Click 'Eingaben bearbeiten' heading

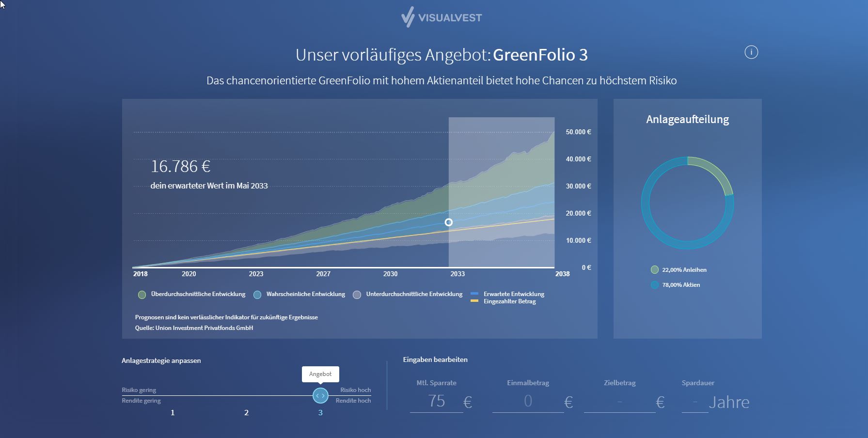[x=435, y=360]
